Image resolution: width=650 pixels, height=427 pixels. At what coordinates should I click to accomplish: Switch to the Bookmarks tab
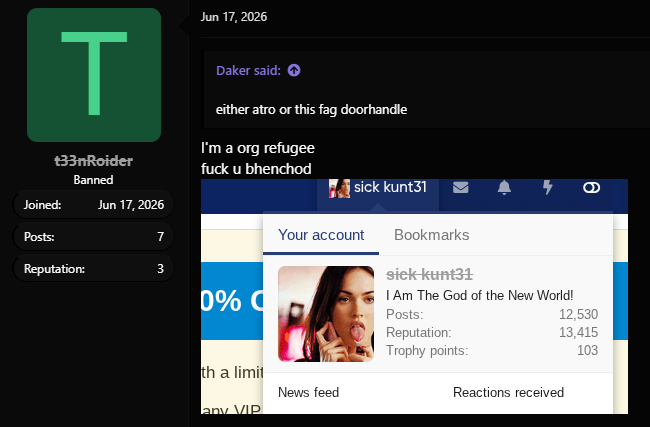[x=432, y=235]
